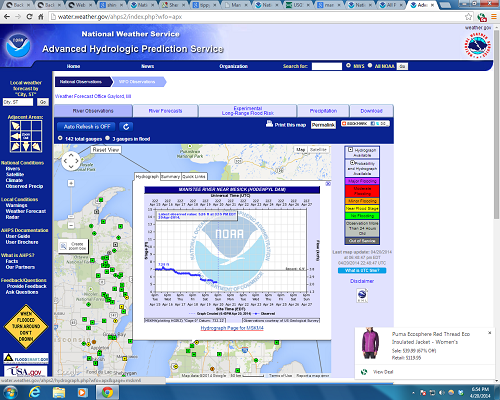
Task: Zoom out the map with minus button
Action: [x=71, y=226]
